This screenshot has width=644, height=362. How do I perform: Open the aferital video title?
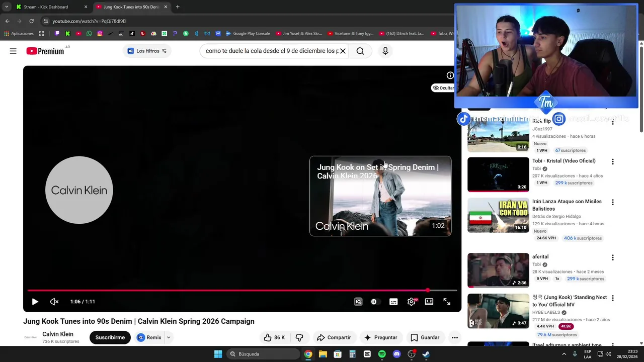click(x=540, y=256)
